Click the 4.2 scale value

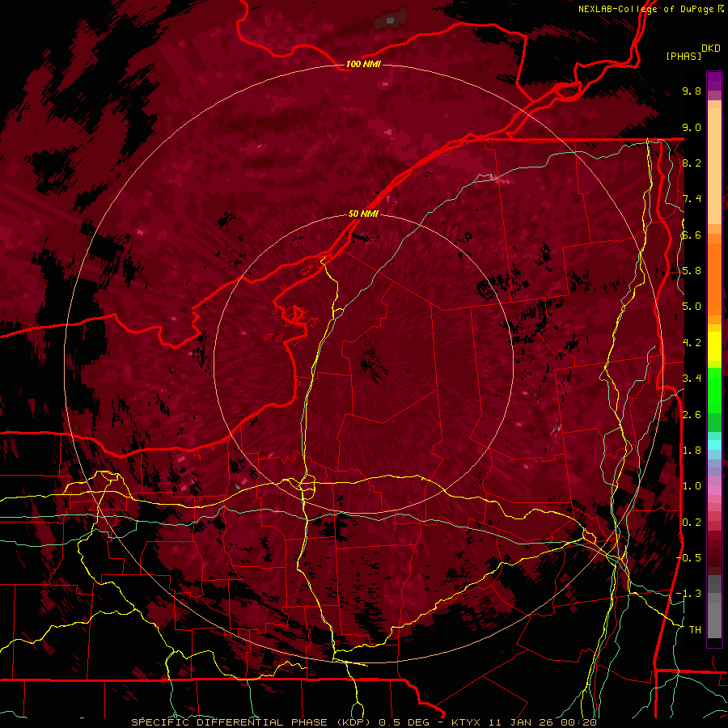692,343
